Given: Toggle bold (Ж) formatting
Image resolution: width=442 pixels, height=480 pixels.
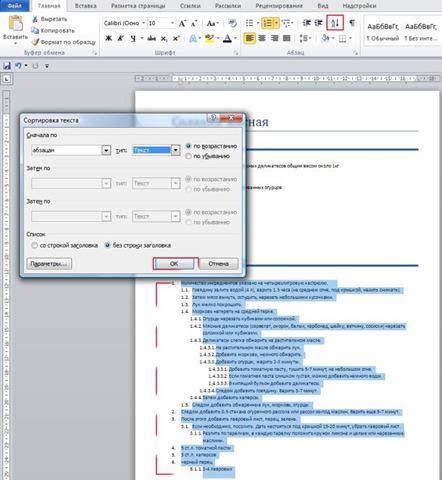Looking at the screenshot, I should point(108,39).
